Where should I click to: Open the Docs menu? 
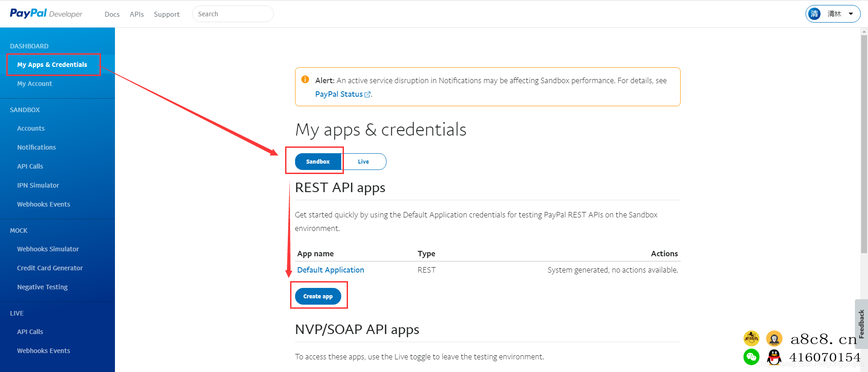click(x=112, y=14)
